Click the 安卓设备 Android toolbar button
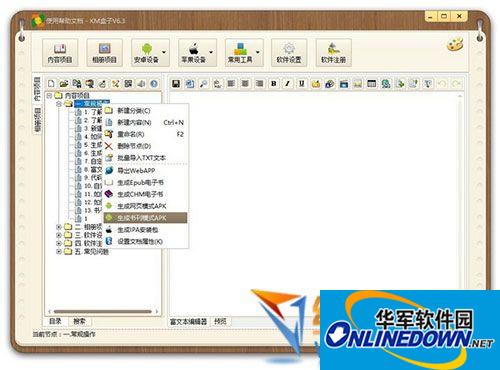The image size is (500, 370). tap(146, 53)
